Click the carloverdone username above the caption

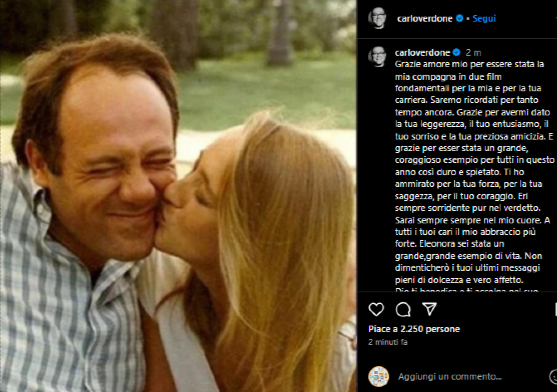click(x=422, y=52)
